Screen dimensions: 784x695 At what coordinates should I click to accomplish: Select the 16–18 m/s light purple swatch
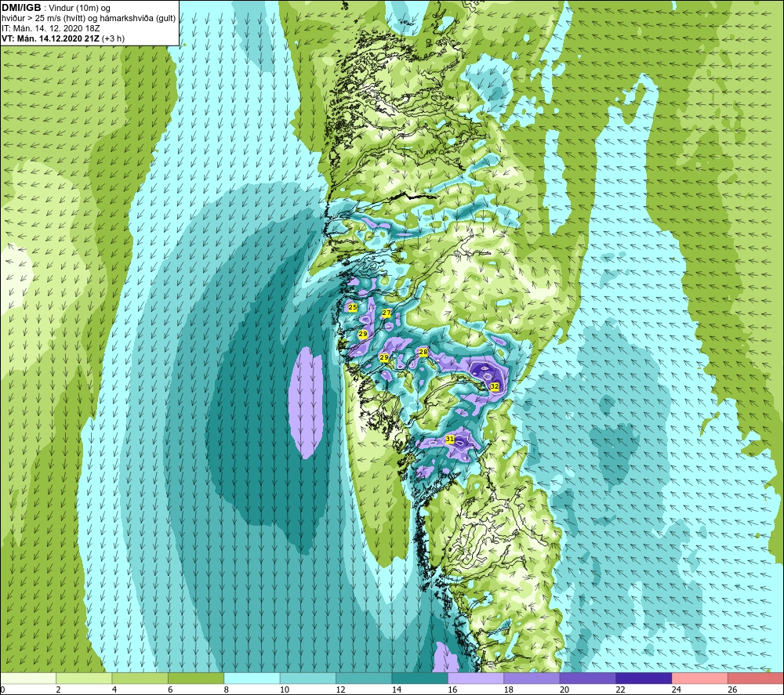(476, 678)
